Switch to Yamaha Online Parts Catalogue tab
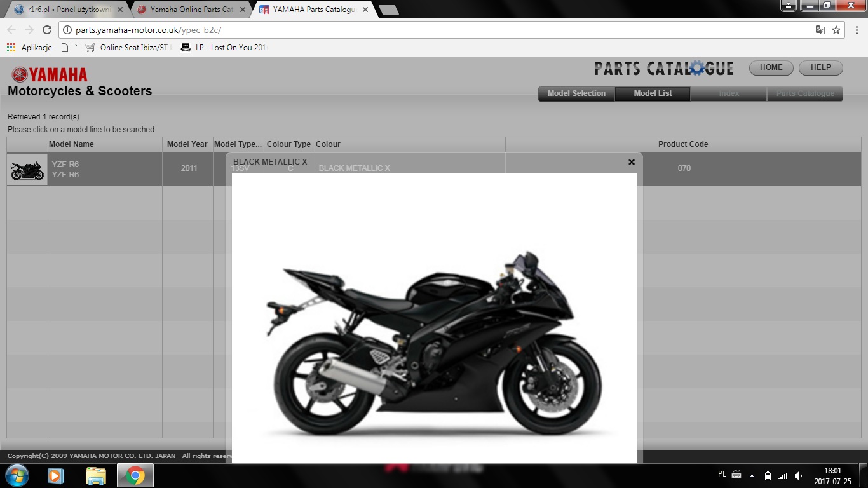868x488 pixels. (191, 10)
